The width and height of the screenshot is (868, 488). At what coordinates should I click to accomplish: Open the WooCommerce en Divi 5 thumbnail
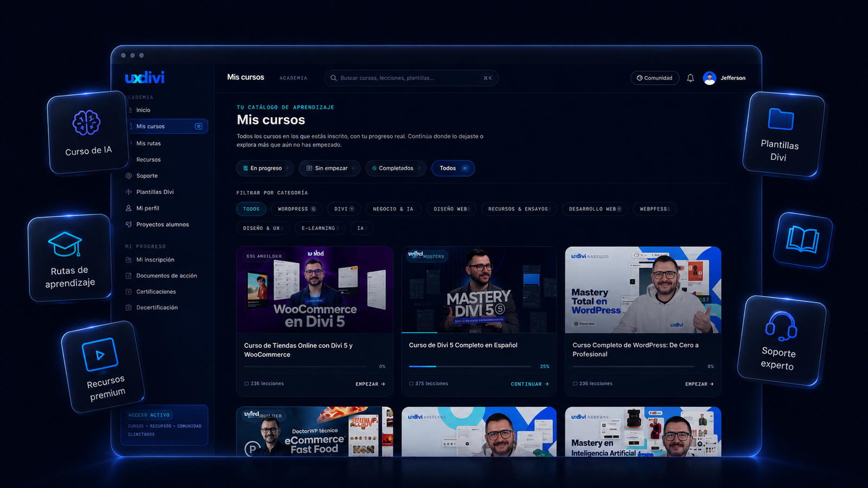pyautogui.click(x=315, y=290)
